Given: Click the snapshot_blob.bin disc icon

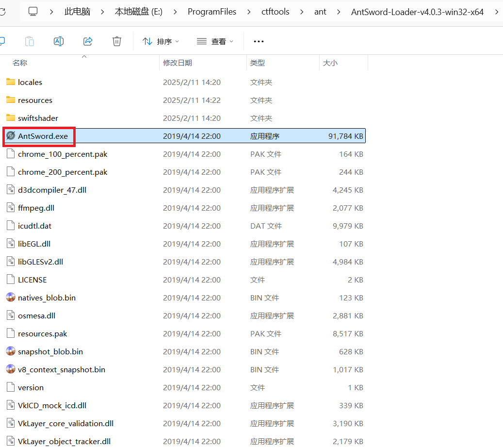Looking at the screenshot, I should coord(11,351).
